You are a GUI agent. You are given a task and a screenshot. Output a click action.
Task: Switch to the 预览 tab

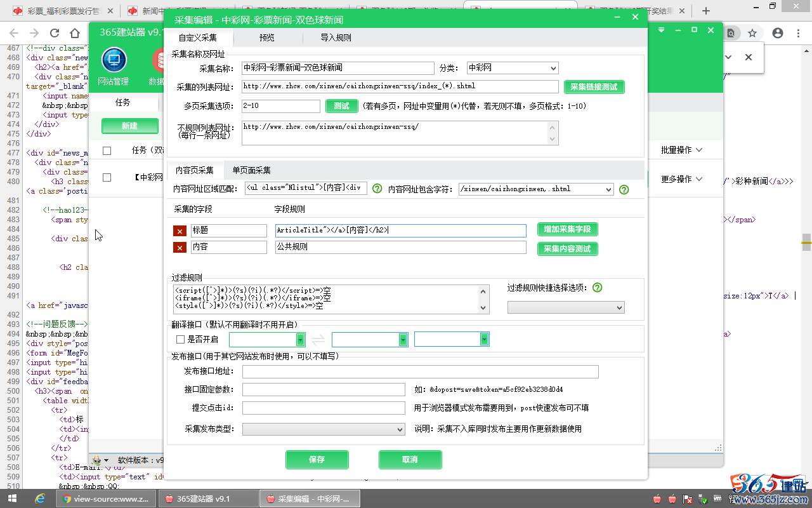(x=267, y=37)
